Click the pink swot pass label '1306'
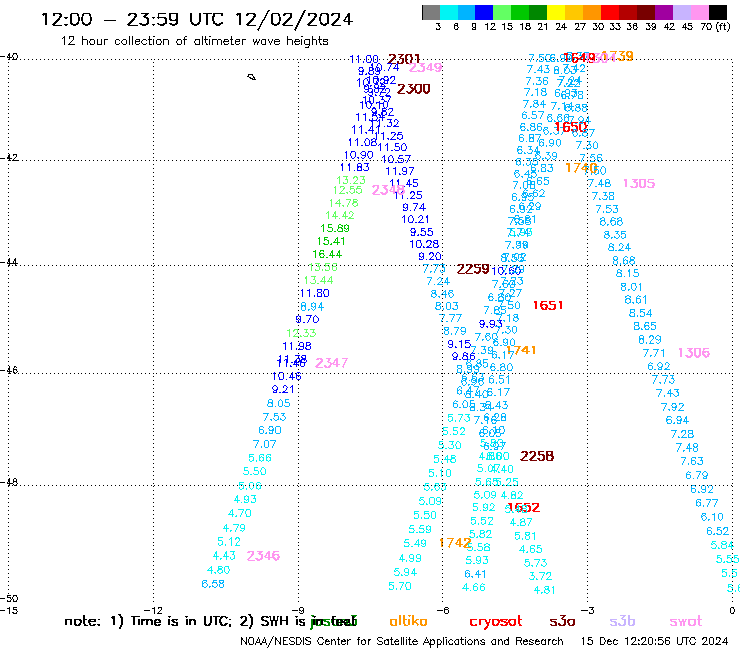 694,353
